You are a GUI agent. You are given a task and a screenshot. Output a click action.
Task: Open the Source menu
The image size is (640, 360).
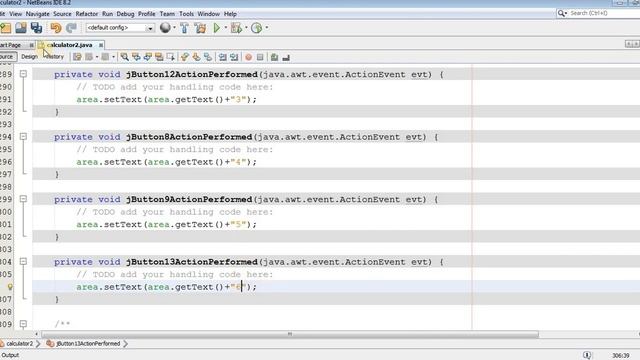coord(62,13)
